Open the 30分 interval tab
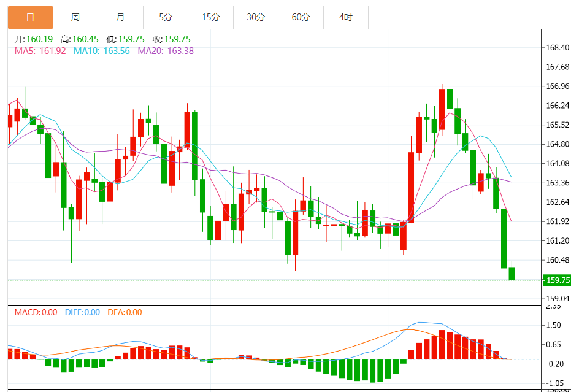The image size is (571, 392). [x=256, y=17]
